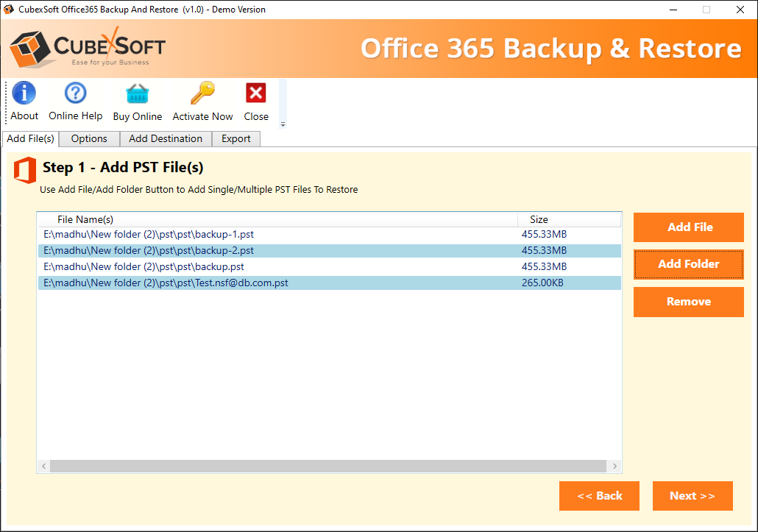Click the horizontal scrollbar left arrow

(x=44, y=467)
